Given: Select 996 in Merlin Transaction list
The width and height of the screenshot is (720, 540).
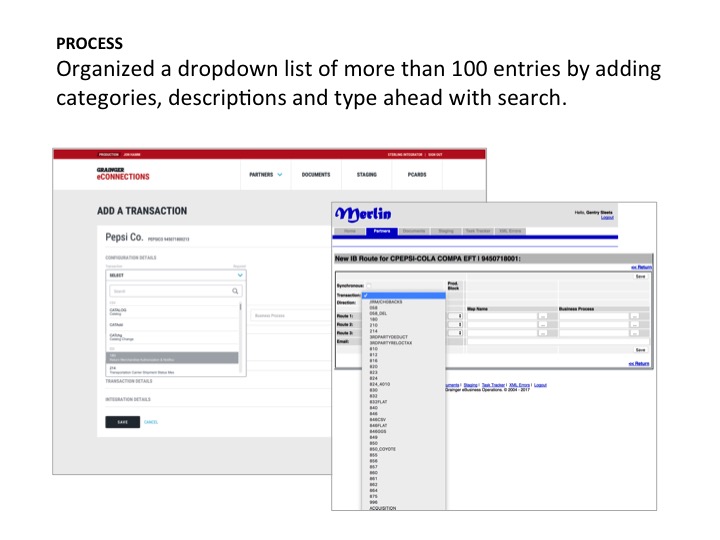Looking at the screenshot, I should (x=373, y=502).
